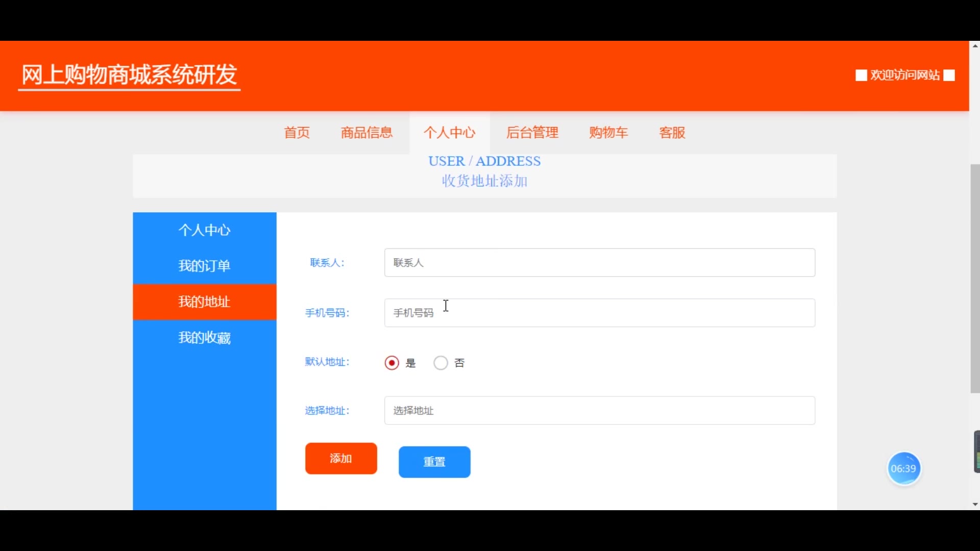Select 是 radio for default address
Screen dimensions: 980x551
391,363
